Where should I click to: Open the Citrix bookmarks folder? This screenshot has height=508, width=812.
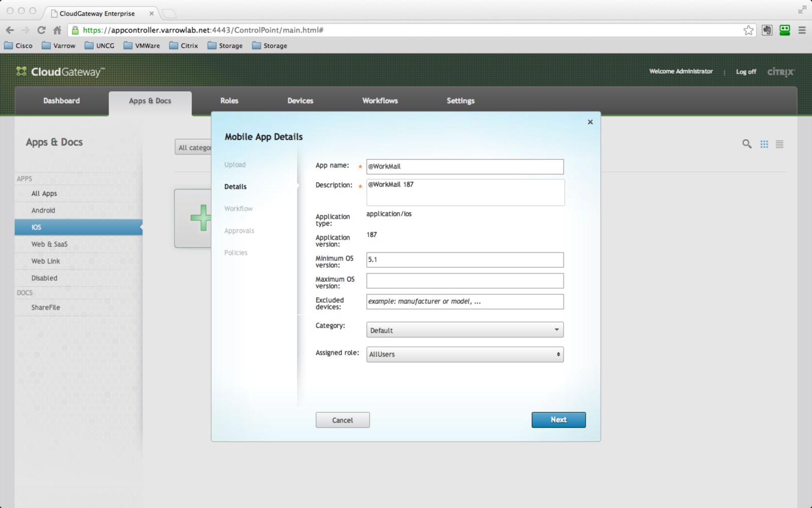184,46
